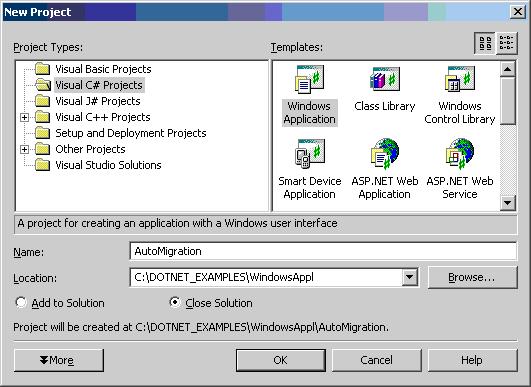Click the templates scroll down arrow
The width and height of the screenshot is (531, 387).
click(x=508, y=203)
